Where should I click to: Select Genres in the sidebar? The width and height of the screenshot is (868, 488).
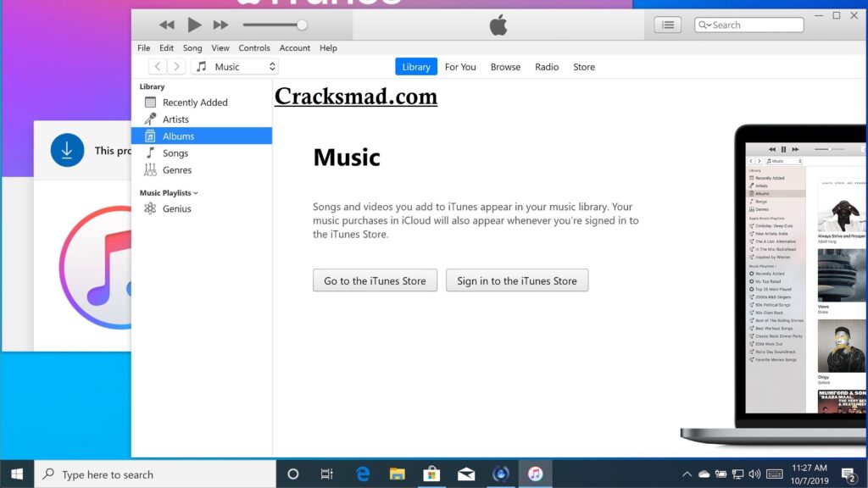[x=202, y=169]
